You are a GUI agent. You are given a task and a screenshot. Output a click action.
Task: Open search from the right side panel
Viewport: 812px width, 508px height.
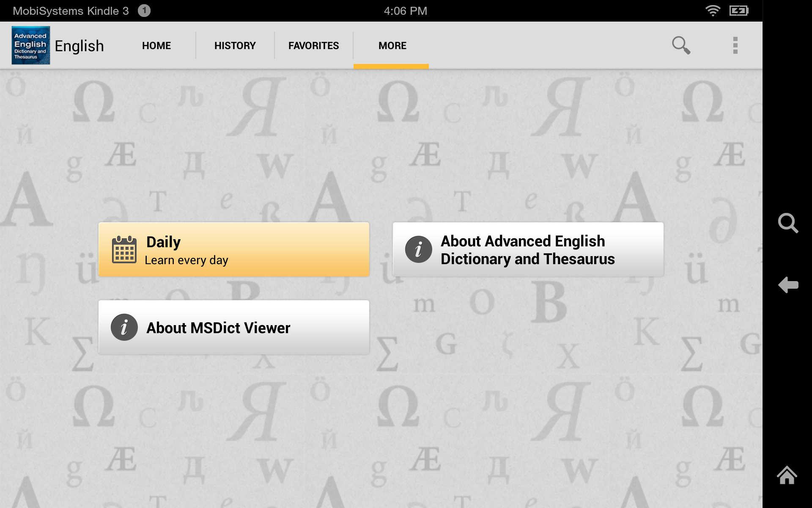pyautogui.click(x=788, y=224)
